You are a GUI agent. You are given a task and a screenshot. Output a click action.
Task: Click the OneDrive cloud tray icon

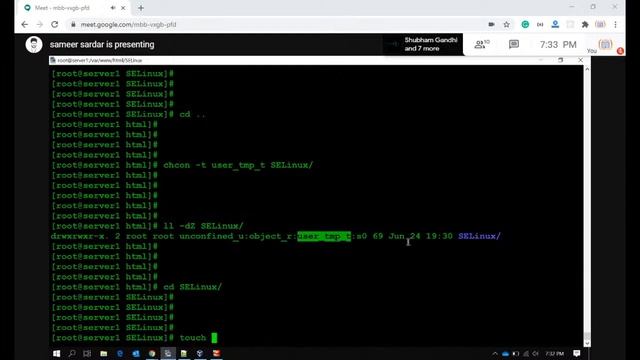(x=505, y=354)
